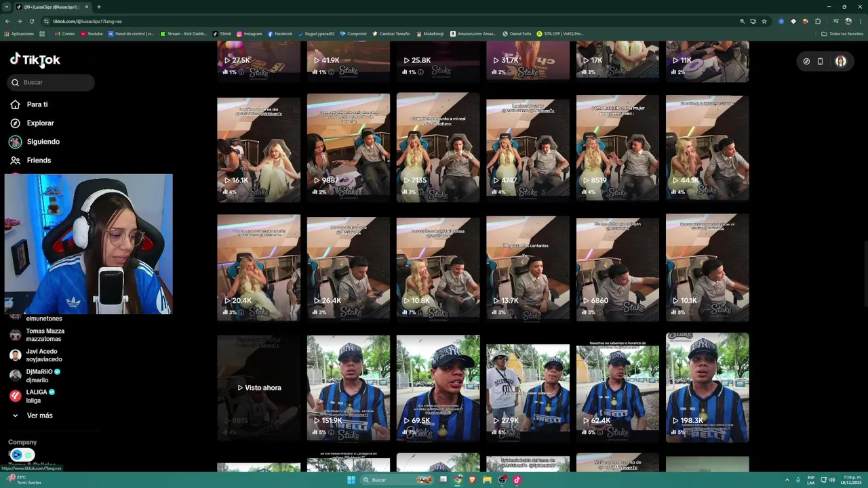Expand Todos los favoritos bookmarks folder
Viewport: 868px width, 488px height.
(x=842, y=33)
